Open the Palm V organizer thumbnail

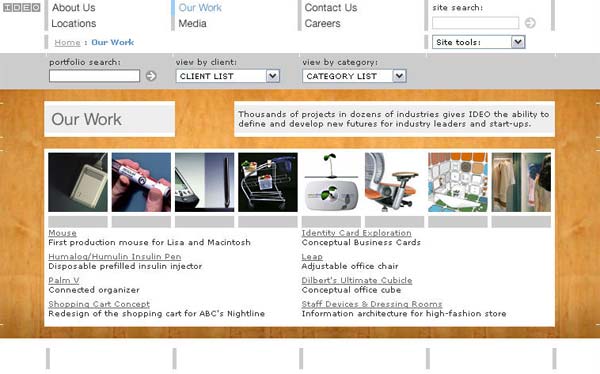pos(204,182)
